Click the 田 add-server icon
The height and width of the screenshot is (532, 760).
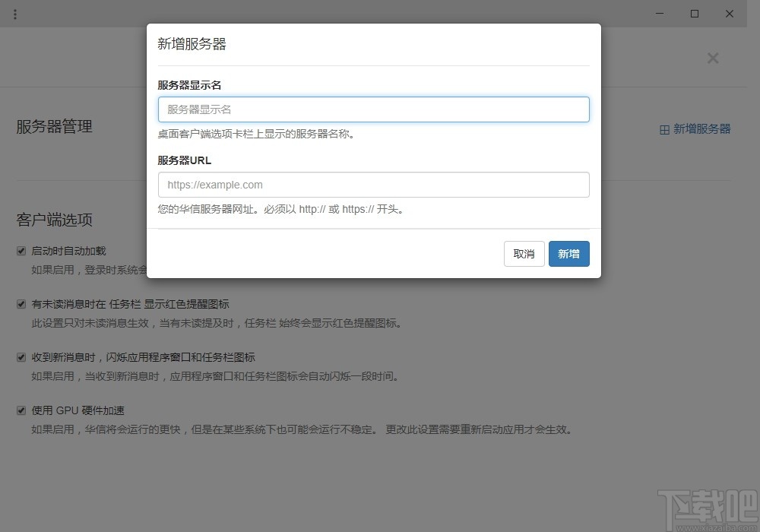tap(665, 128)
